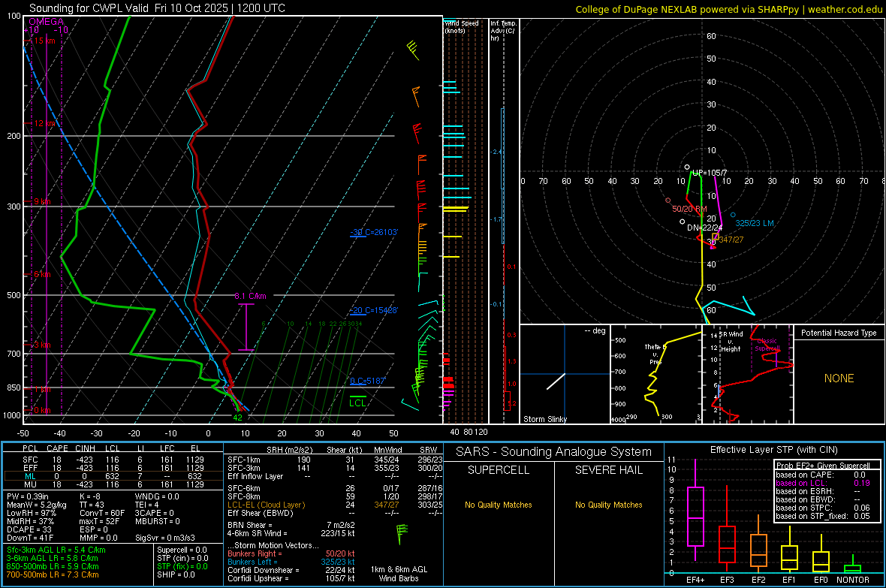
Task: Click the LowRH = 97% value
Action: [x=32, y=513]
